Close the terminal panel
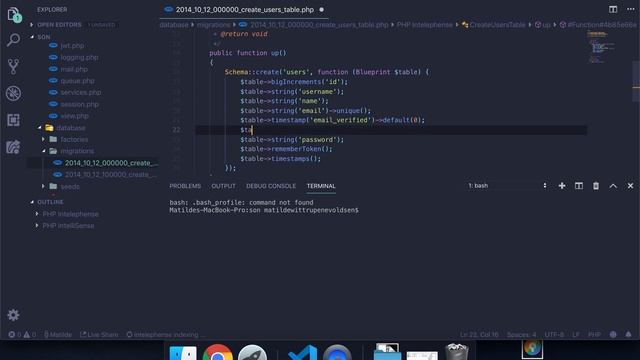 (630, 186)
